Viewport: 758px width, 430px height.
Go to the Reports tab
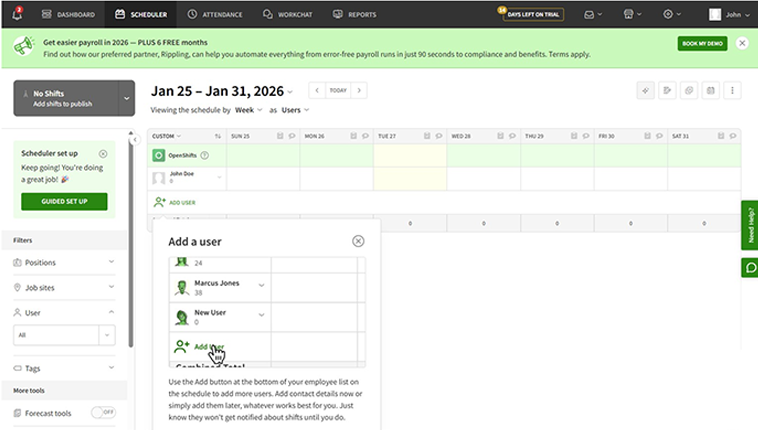click(x=354, y=15)
